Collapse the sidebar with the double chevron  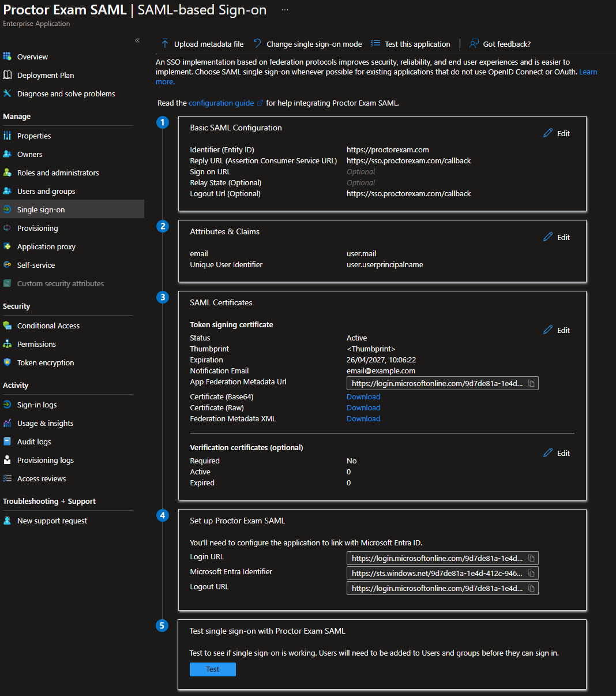(x=137, y=40)
